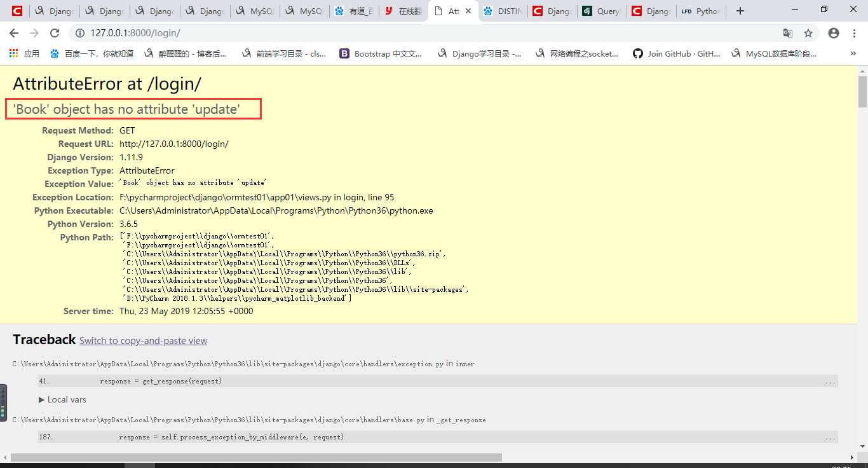Open the 百度一下 bookmark

click(92, 54)
